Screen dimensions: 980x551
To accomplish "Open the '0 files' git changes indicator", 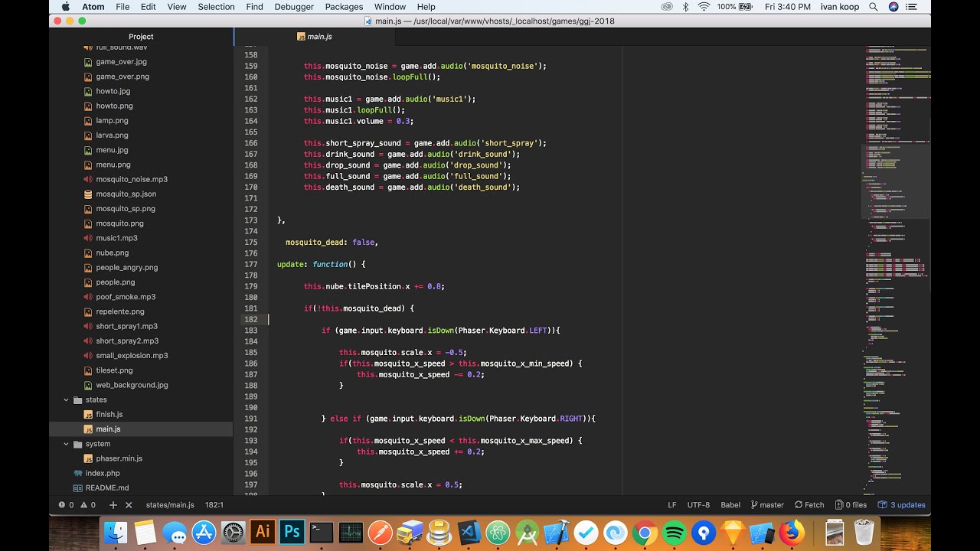I will [x=851, y=505].
